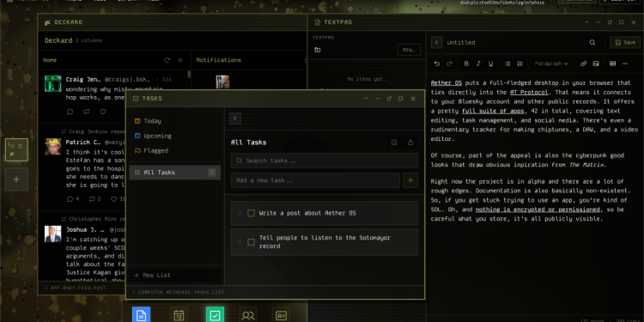The height and width of the screenshot is (322, 644).
Task: Save the TextPad document
Action: point(625,42)
